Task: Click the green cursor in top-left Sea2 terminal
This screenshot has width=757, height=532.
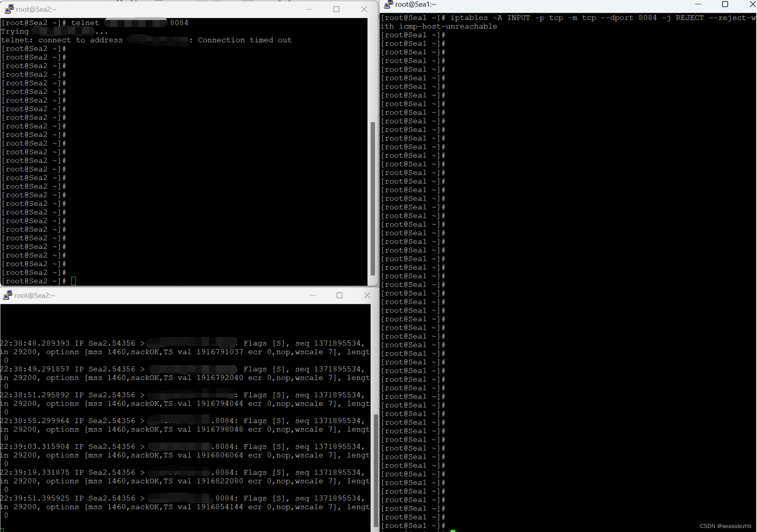Action: (x=73, y=281)
